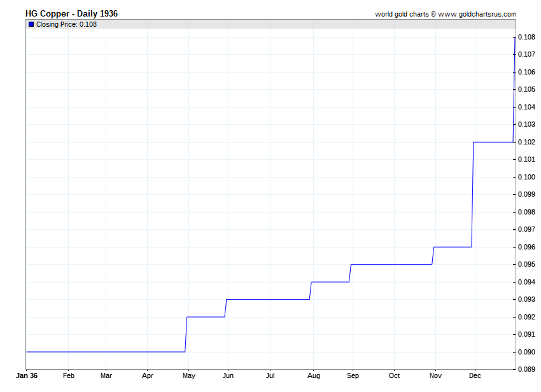Click the 0.104 y-axis value
This screenshot has width=541, height=392.
pos(526,107)
